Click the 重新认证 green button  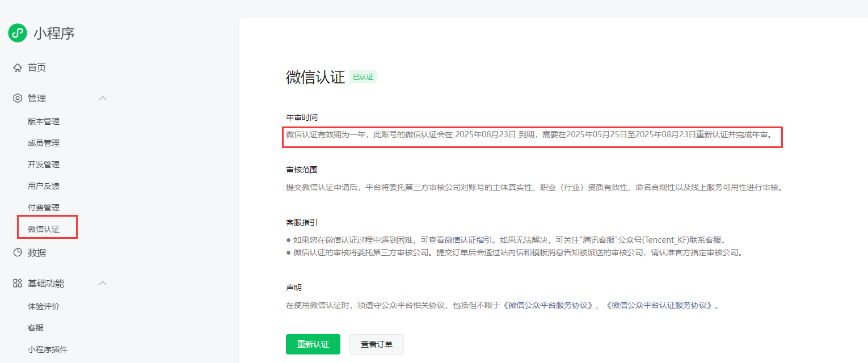click(313, 344)
